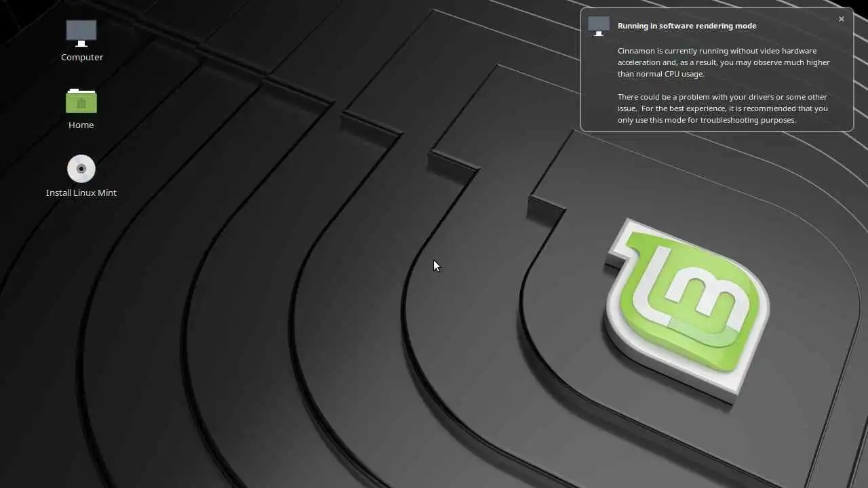The image size is (868, 488).
Task: Click the 'Computer' label under the monitor icon
Action: [x=82, y=57]
